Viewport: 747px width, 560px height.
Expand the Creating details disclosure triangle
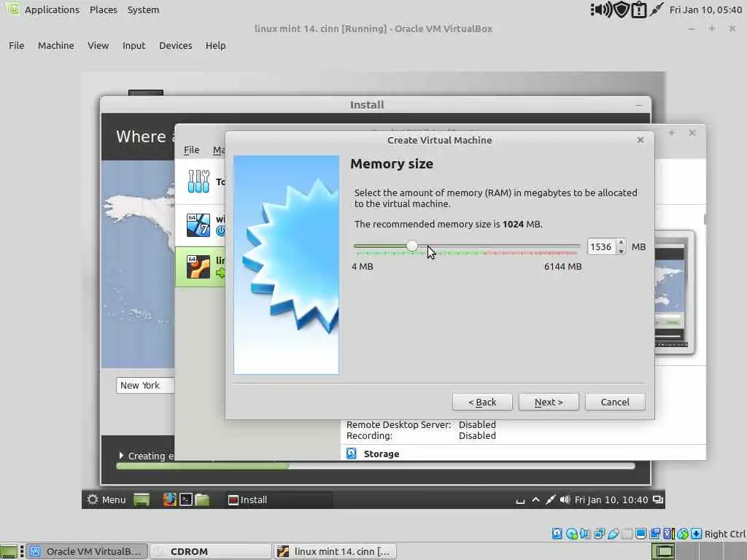pos(121,456)
